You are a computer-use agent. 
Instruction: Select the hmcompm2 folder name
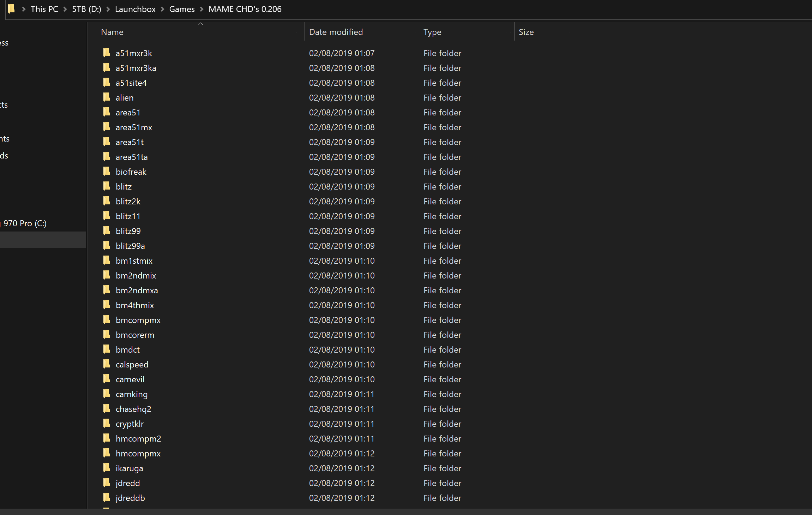tap(138, 439)
